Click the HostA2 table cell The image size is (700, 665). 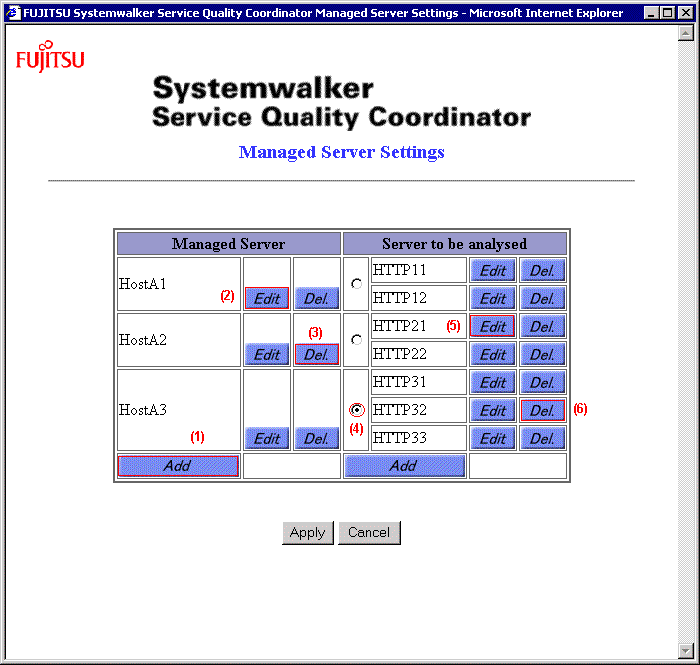(x=179, y=340)
